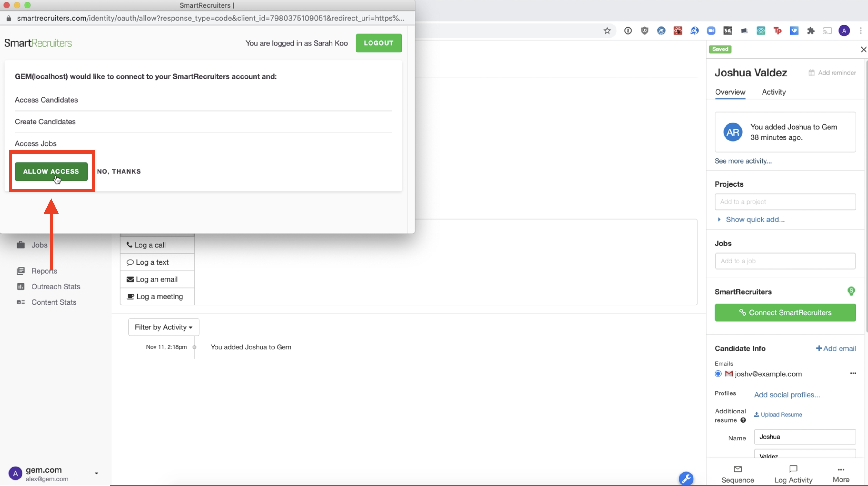Screen dimensions: 868x486
Task: Click the AR avatar in activity card
Action: tap(733, 132)
